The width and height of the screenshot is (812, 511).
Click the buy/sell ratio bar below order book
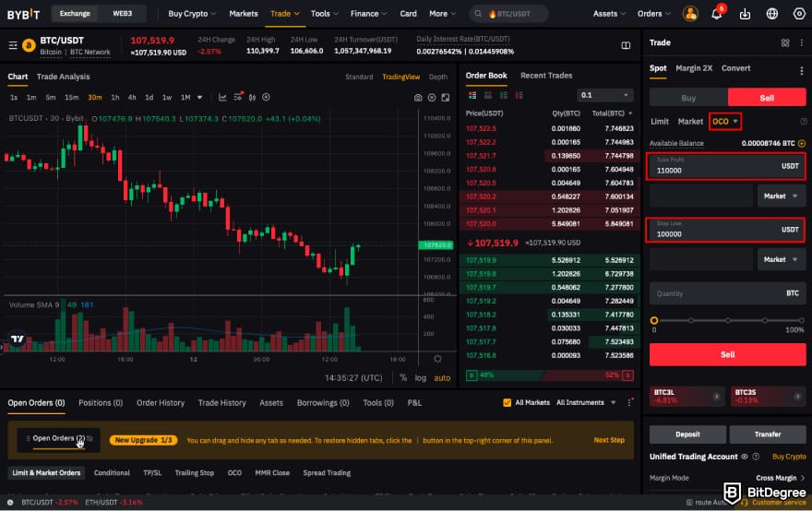[x=549, y=374]
